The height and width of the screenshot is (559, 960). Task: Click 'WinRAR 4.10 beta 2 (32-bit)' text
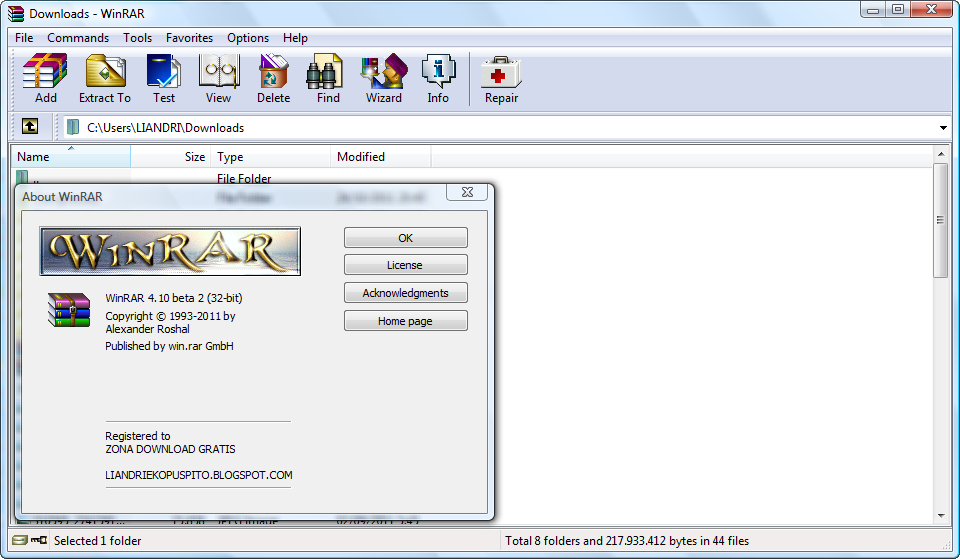tap(174, 298)
